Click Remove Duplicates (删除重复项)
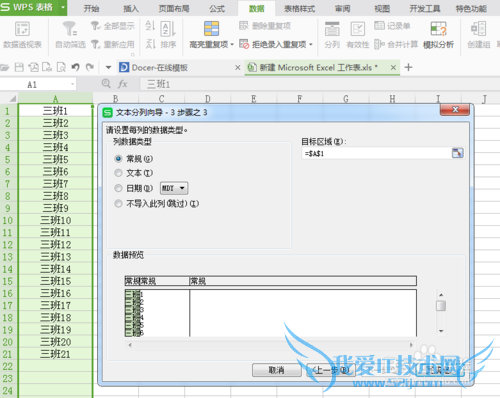This screenshot has width=500, height=398. click(265, 26)
